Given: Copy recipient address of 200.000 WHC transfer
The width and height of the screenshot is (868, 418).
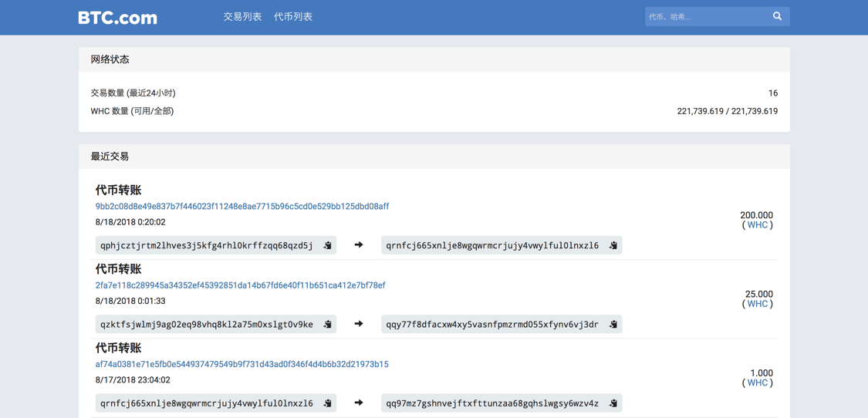Looking at the screenshot, I should click(613, 245).
